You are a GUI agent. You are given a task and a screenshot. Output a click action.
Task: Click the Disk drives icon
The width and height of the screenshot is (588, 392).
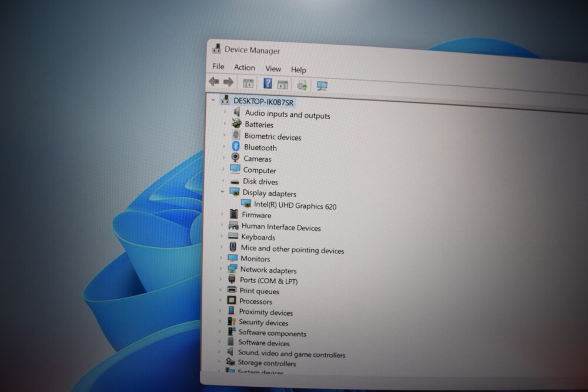tap(235, 182)
